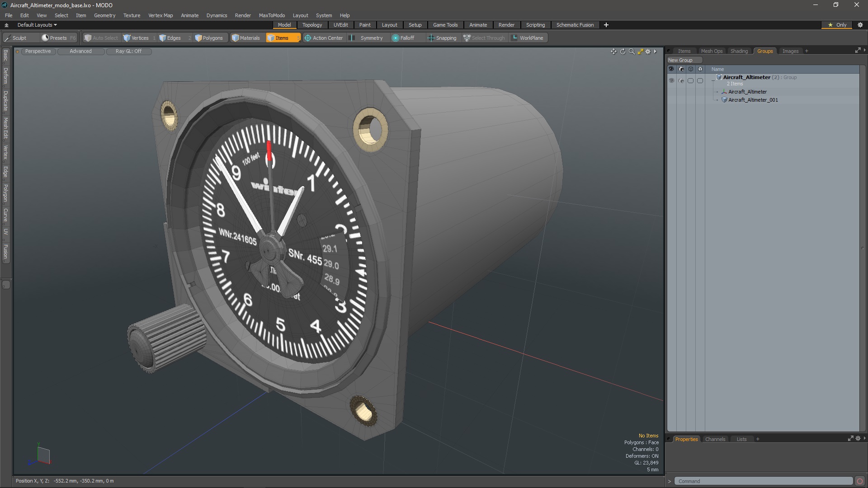Open the Presets browser
Viewport: 868px width, 488px height.
point(58,38)
